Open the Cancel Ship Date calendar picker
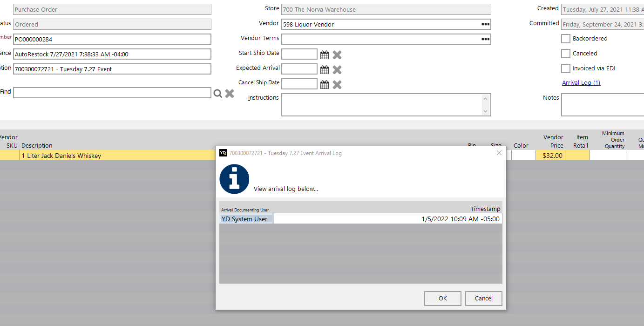Viewport: 644px width, 326px height. [325, 84]
